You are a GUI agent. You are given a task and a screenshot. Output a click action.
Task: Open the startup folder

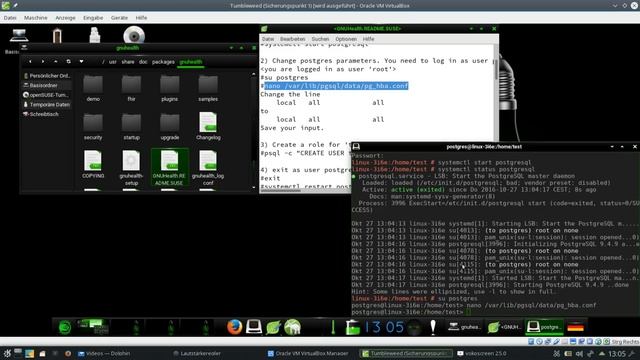click(x=131, y=126)
